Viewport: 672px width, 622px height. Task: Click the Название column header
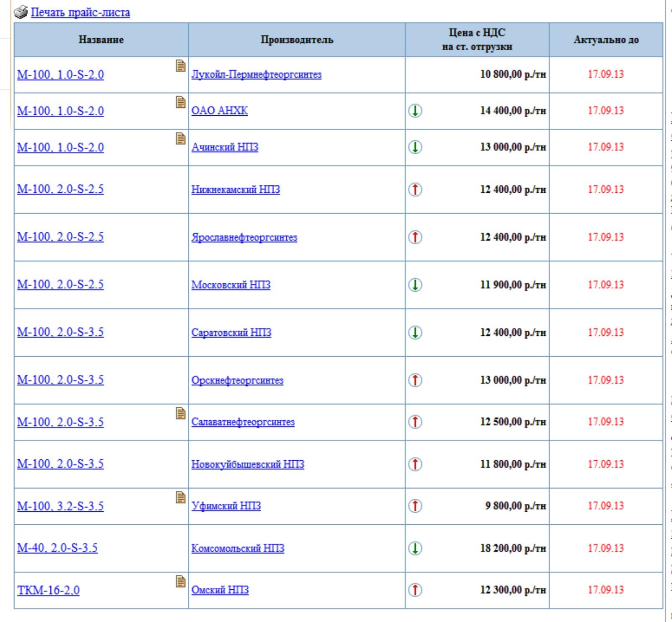click(101, 40)
